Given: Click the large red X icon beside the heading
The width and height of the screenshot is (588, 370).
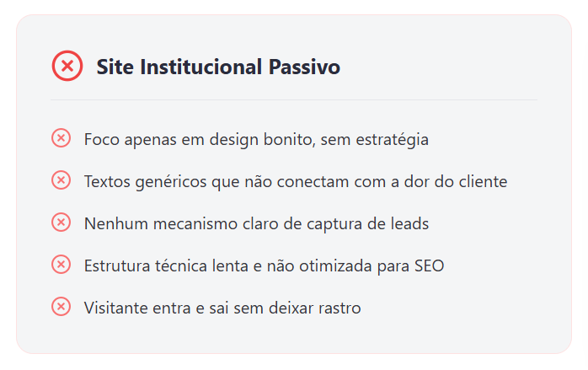Looking at the screenshot, I should pos(67,66).
